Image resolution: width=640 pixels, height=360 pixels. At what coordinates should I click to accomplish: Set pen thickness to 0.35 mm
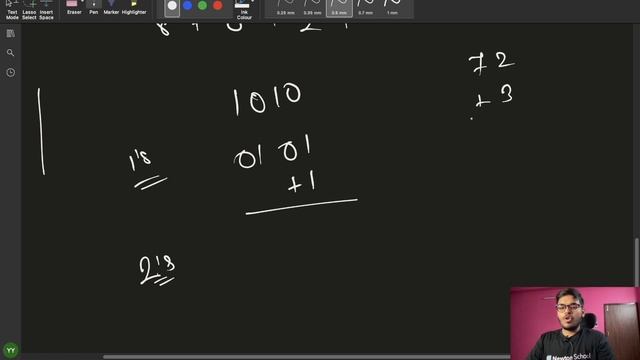coord(312,8)
